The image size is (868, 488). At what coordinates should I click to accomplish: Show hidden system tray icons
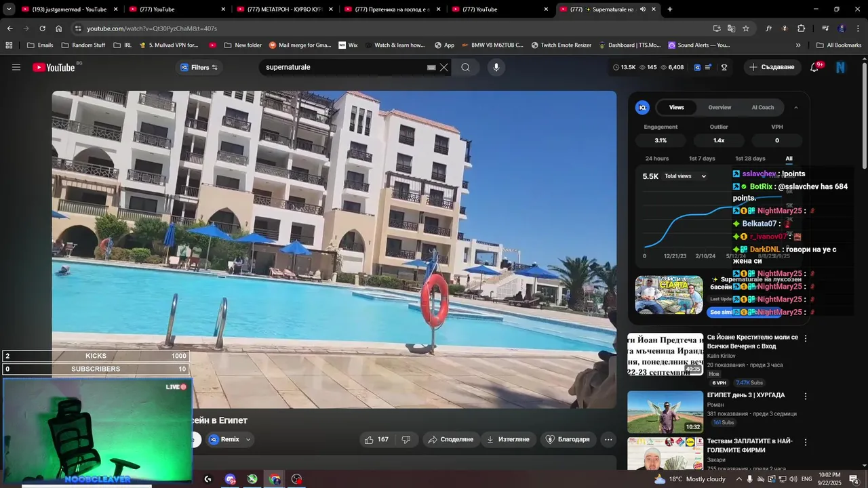tap(739, 479)
